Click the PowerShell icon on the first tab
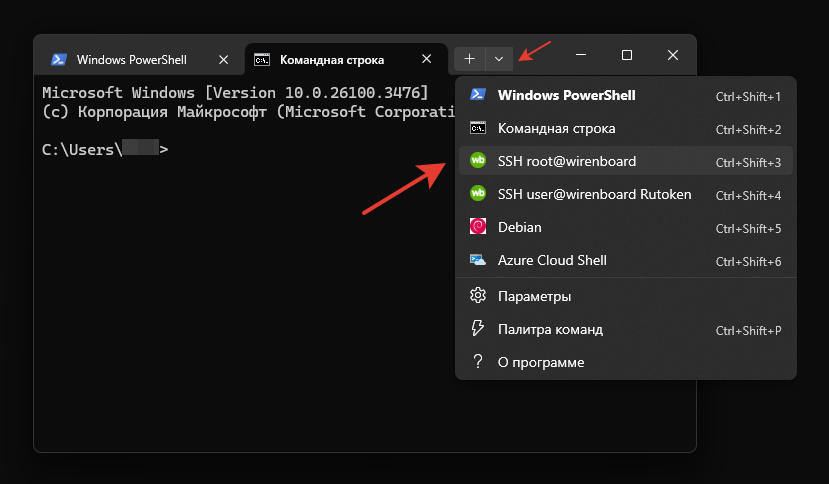 tap(59, 59)
